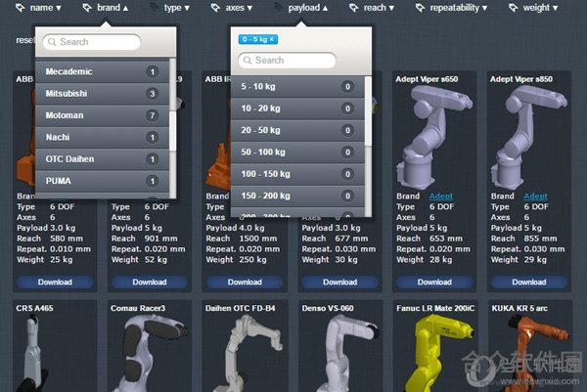Click the Adept Viper s650 title
The image size is (587, 392).
click(427, 79)
